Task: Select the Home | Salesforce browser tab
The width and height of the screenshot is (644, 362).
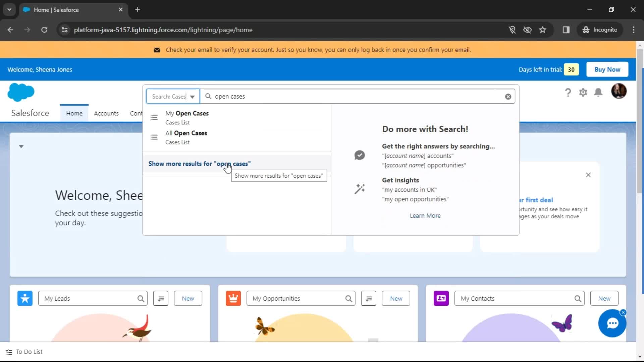Action: [x=73, y=10]
